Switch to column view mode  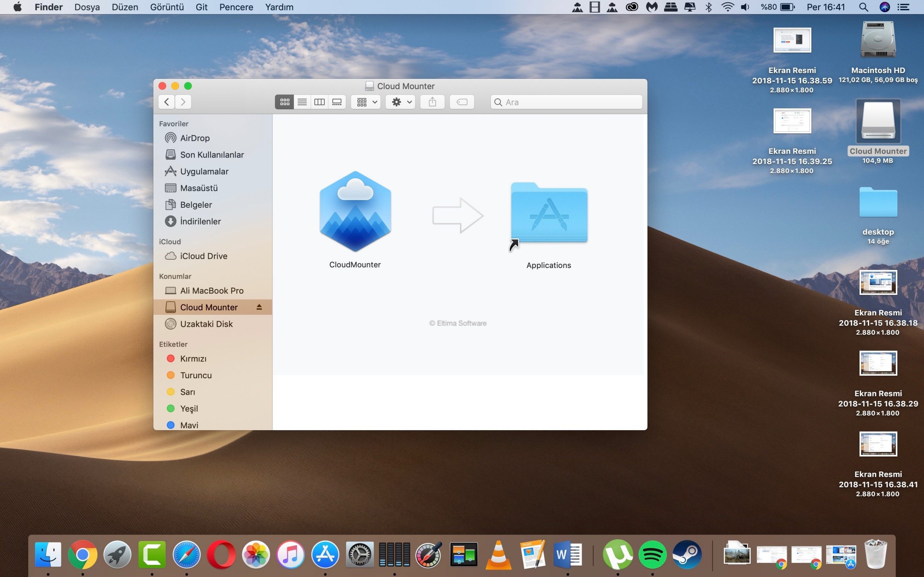[319, 102]
